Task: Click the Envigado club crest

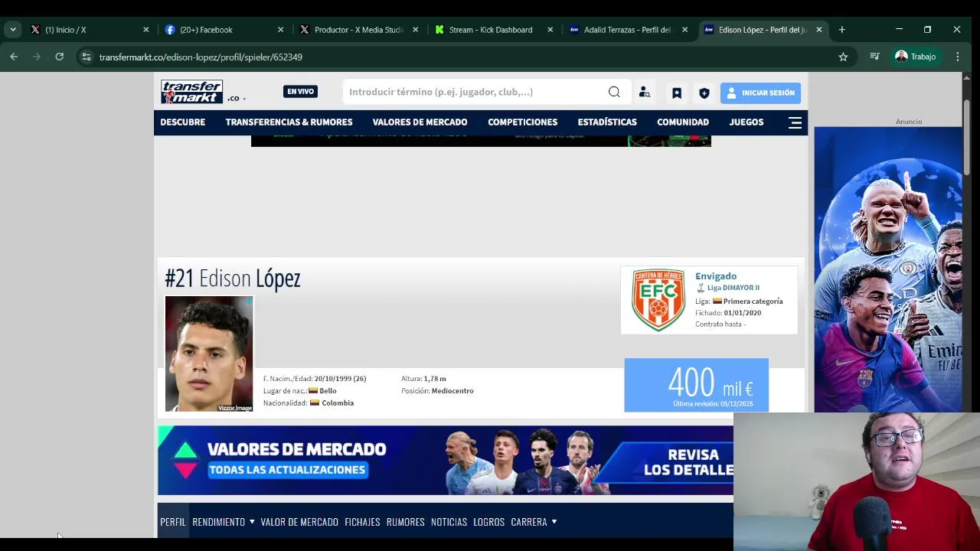Action: (x=658, y=300)
